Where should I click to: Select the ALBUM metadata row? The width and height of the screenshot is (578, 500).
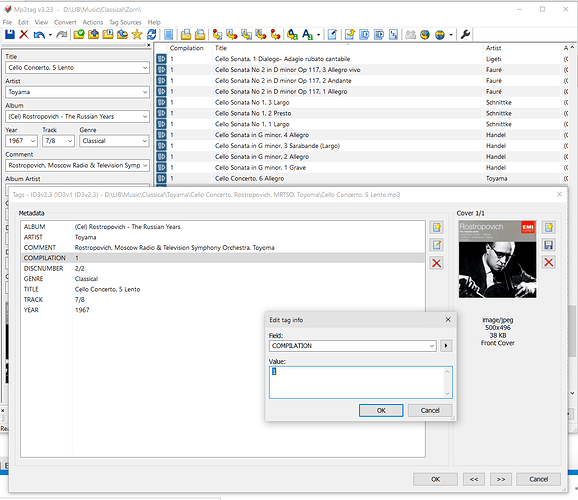(x=223, y=227)
